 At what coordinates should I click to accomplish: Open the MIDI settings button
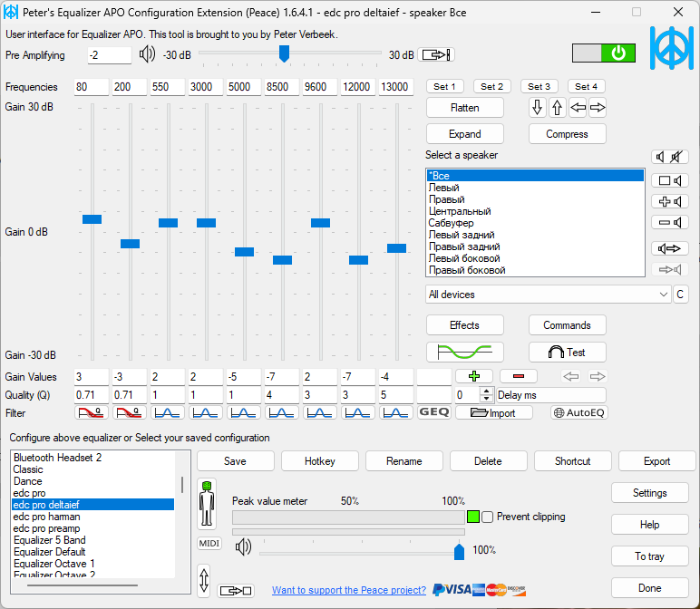tap(209, 543)
